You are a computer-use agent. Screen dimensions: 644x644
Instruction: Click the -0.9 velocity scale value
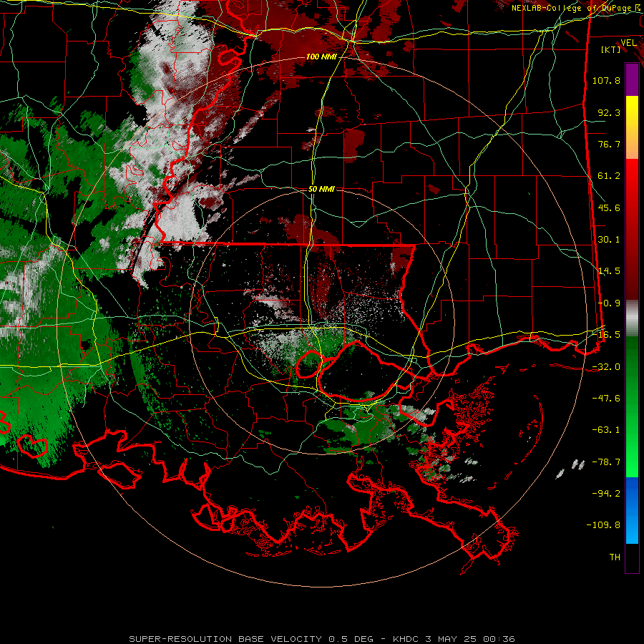point(609,303)
